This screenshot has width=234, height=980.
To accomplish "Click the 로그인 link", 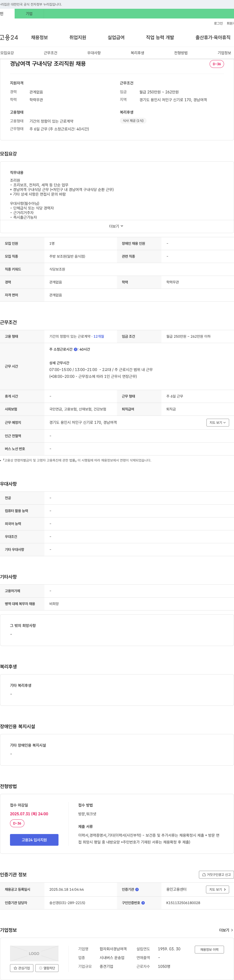I will pyautogui.click(x=218, y=24).
